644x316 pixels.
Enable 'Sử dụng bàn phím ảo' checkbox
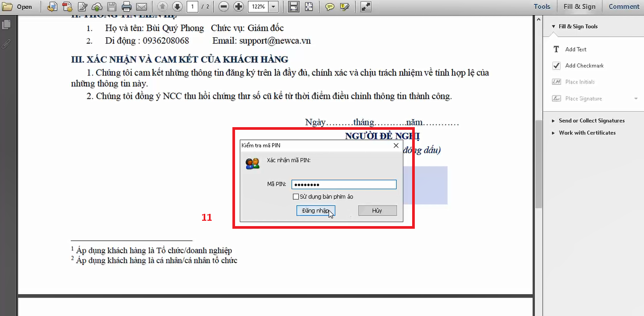coord(296,197)
